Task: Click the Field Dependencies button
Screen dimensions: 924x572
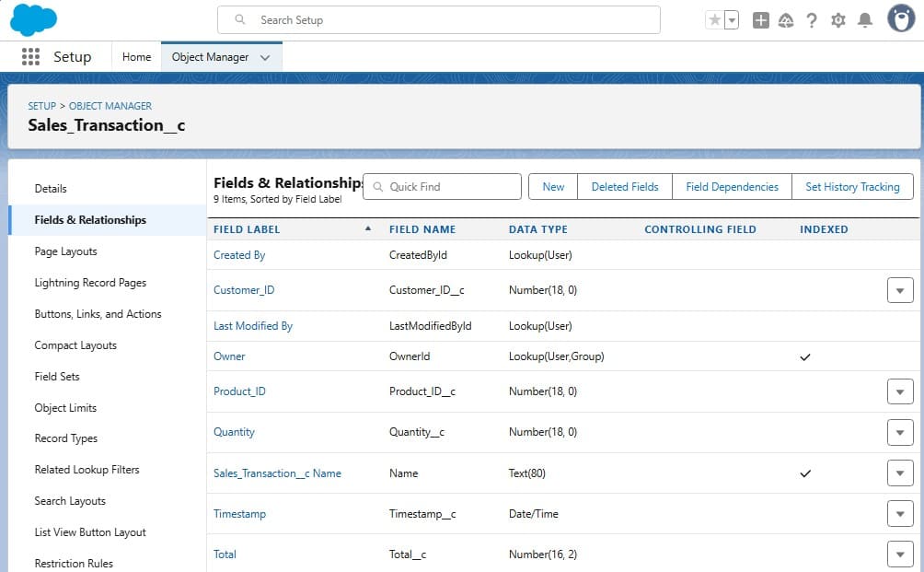Action: tap(732, 186)
